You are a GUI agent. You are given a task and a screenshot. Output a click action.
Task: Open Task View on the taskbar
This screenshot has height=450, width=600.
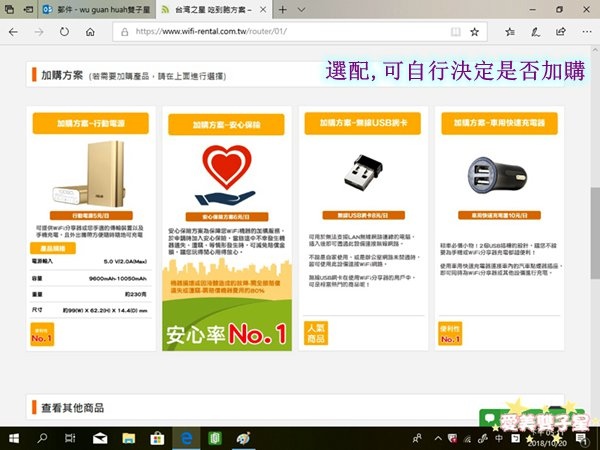(70, 439)
